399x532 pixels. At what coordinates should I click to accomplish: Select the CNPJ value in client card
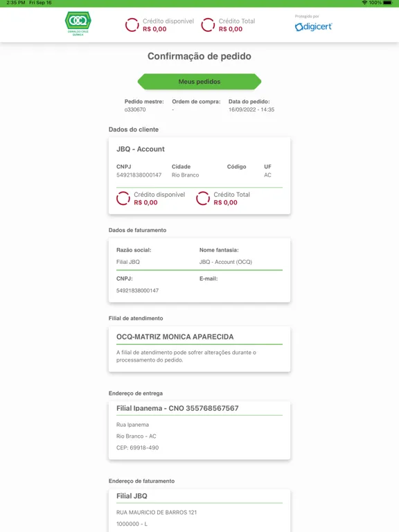click(x=139, y=175)
